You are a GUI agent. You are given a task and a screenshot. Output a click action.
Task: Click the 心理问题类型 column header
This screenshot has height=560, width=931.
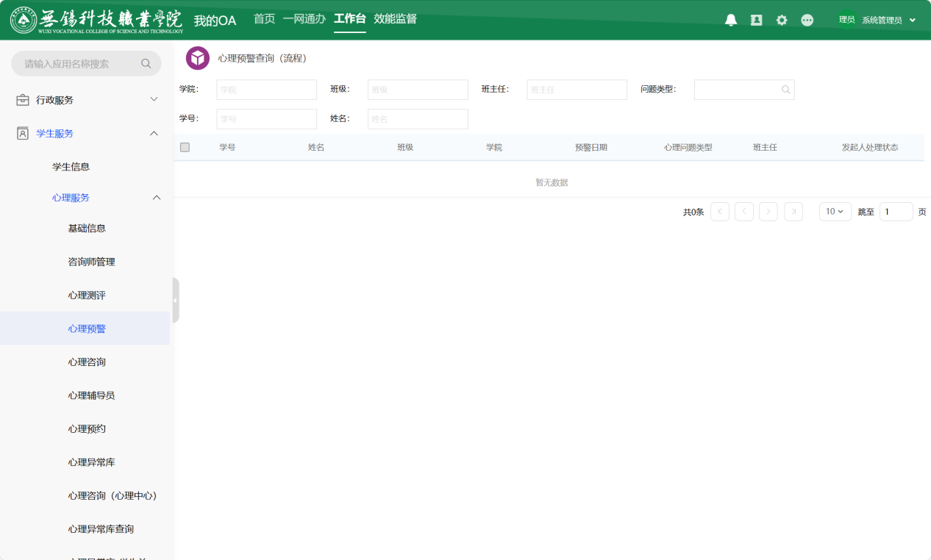[x=688, y=148]
